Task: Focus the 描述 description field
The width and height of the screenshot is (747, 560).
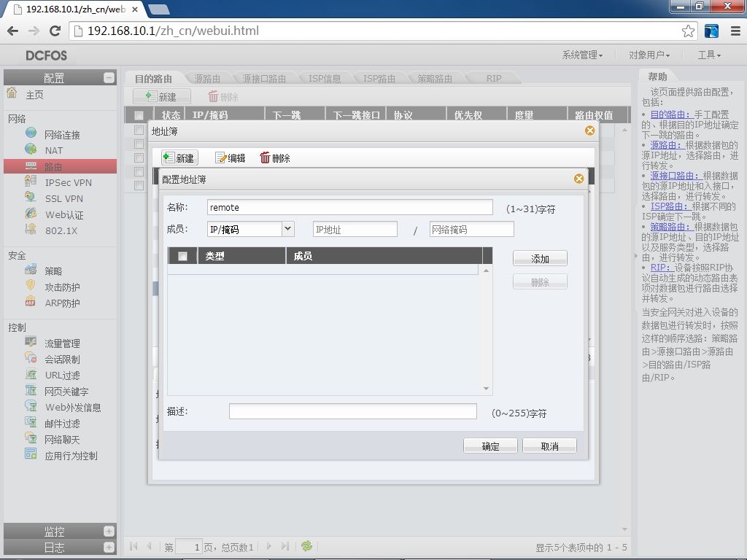Action: 352,411
